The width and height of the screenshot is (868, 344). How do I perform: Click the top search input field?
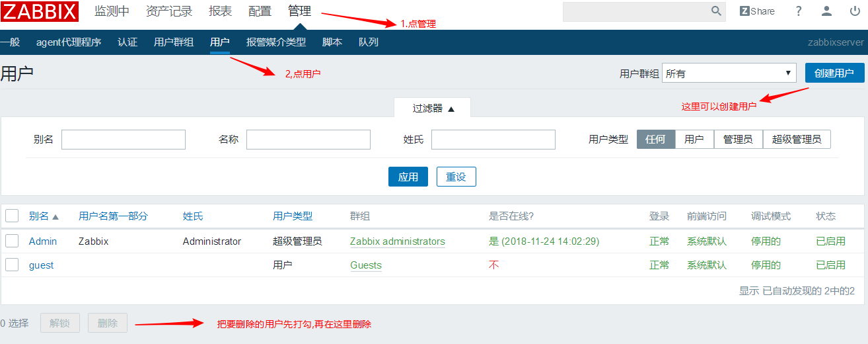point(636,11)
